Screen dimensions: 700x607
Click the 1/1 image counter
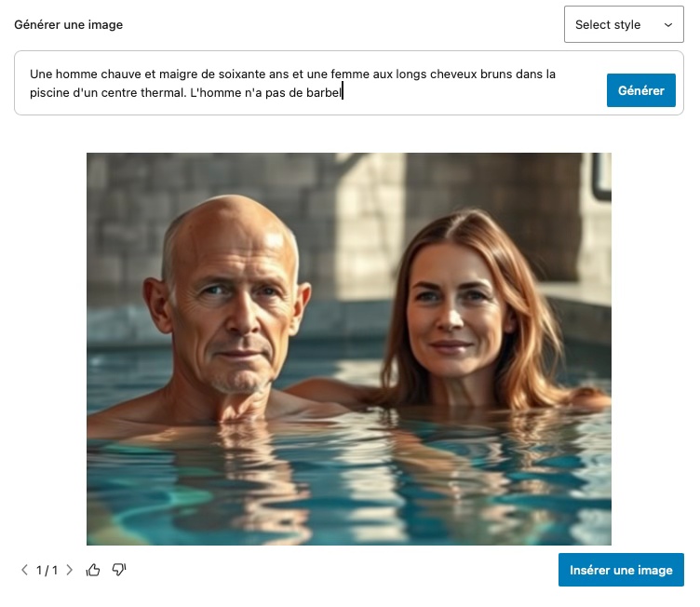point(47,571)
